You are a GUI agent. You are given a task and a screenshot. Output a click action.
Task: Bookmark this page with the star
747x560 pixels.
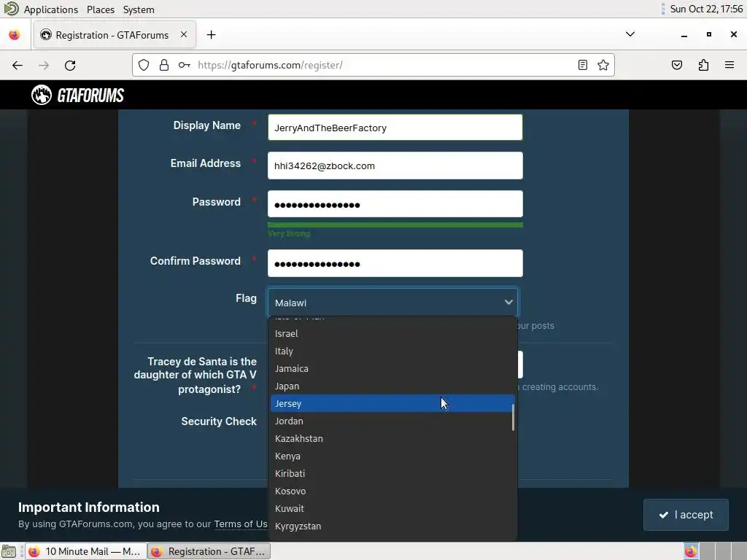pyautogui.click(x=603, y=65)
